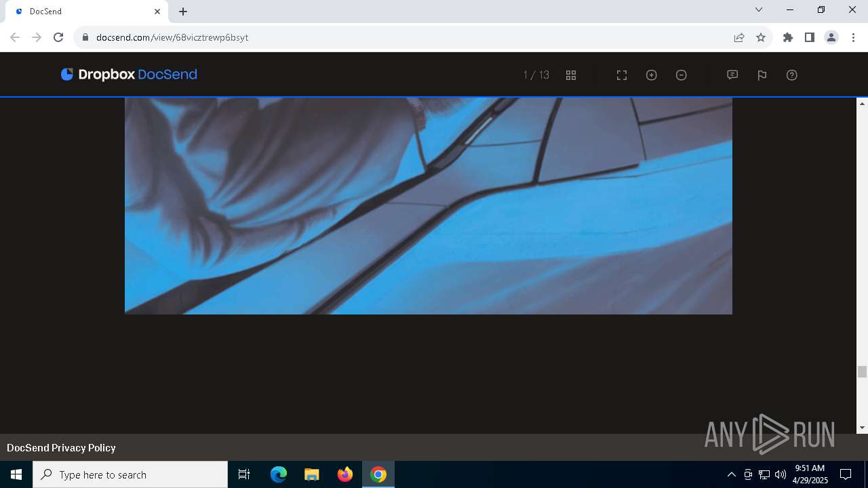Launch Firefox from the taskbar

click(345, 474)
